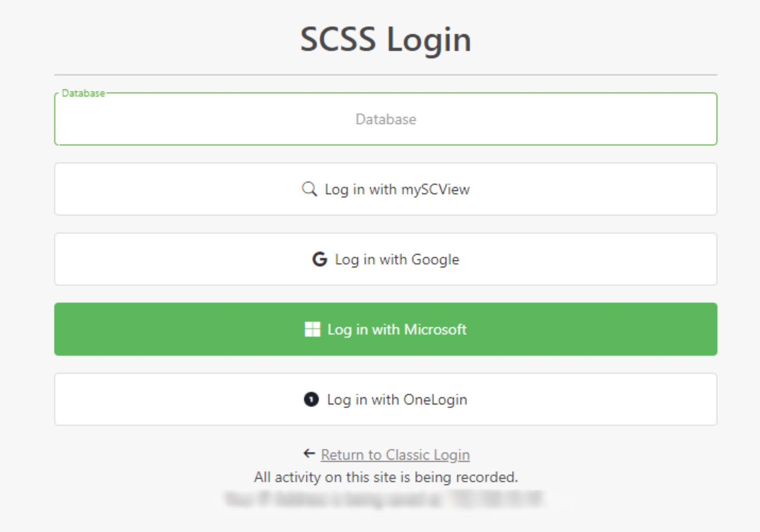Screen dimensions: 760x532
Task: Log in with mySCView button
Action: 386,189
